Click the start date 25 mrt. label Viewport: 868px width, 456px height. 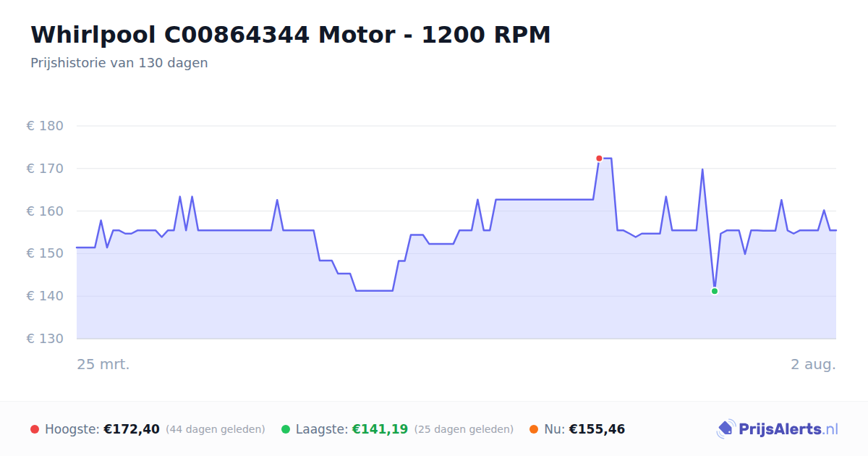[x=103, y=364]
